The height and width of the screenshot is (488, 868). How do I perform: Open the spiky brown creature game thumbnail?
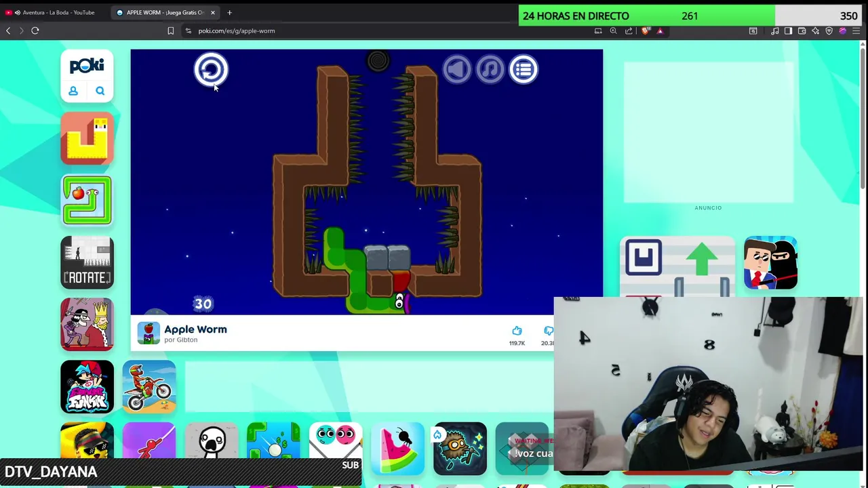(x=460, y=447)
